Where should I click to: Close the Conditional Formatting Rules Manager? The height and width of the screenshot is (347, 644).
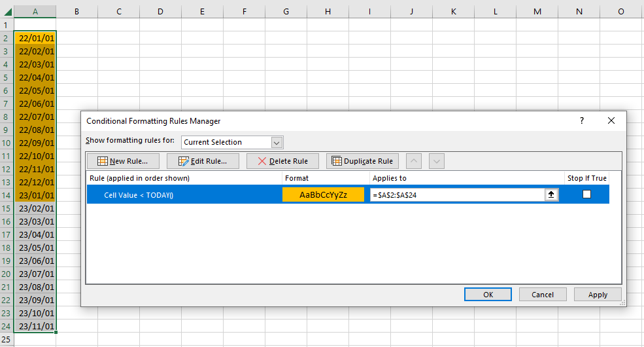(611, 120)
